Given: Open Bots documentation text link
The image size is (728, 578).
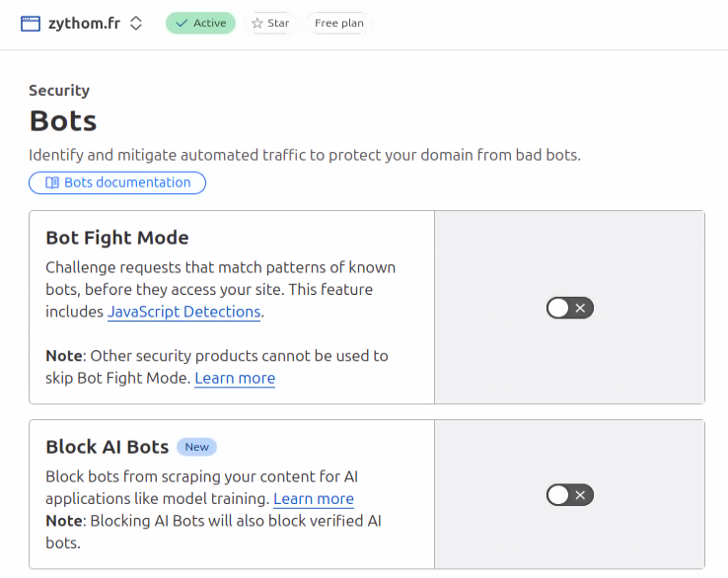Looking at the screenshot, I should point(127,182).
